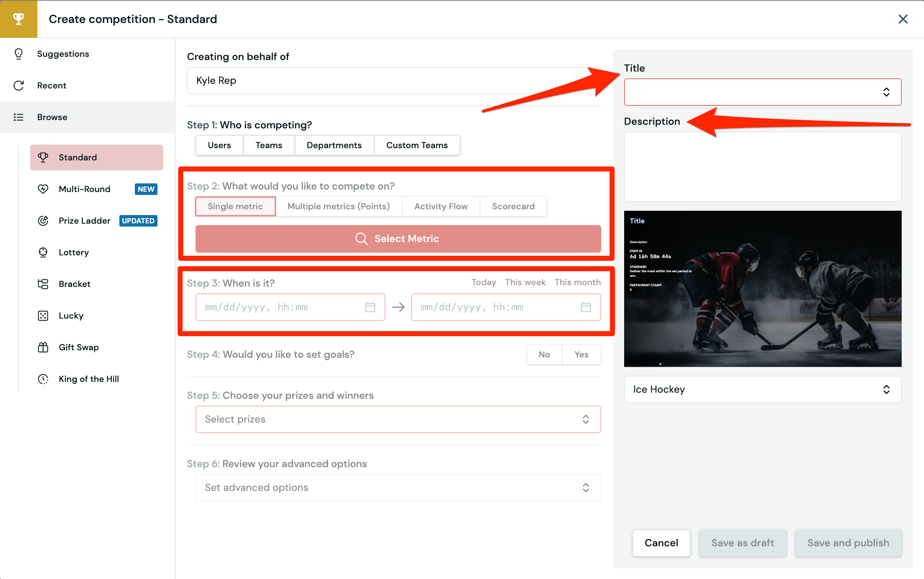Select No for setting goals
The image size is (924, 579).
click(x=544, y=355)
